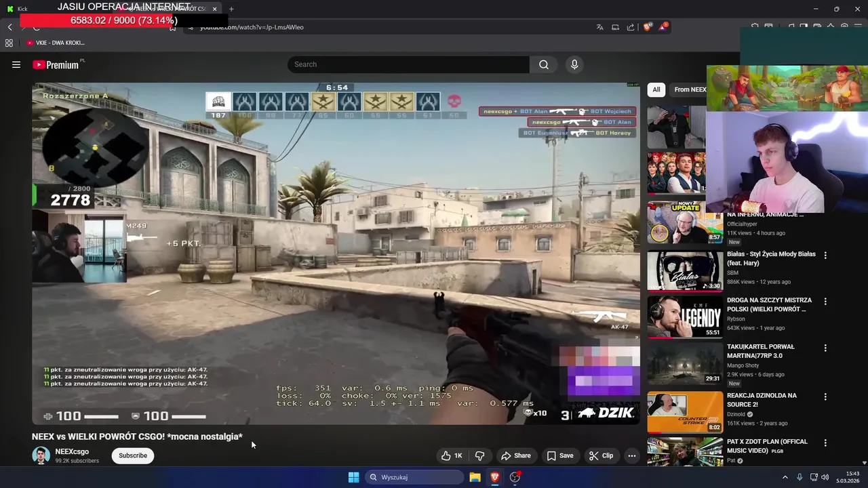The height and width of the screenshot is (488, 868).
Task: Dislike the video with thumbs-down icon
Action: [x=480, y=455]
